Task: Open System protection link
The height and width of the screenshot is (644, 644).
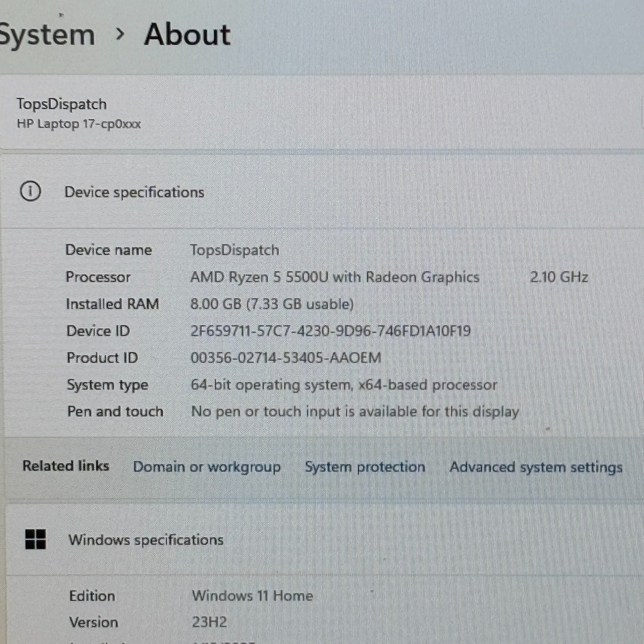Action: pyautogui.click(x=365, y=467)
